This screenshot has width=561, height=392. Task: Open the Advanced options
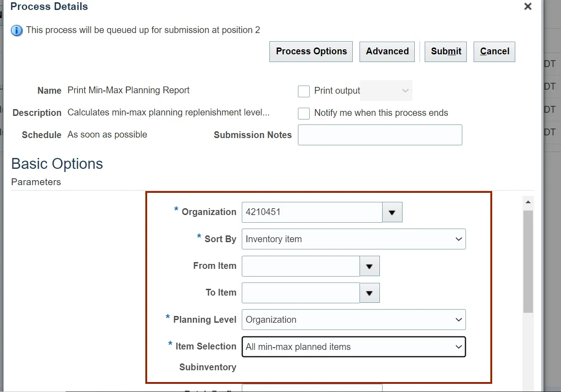point(387,52)
